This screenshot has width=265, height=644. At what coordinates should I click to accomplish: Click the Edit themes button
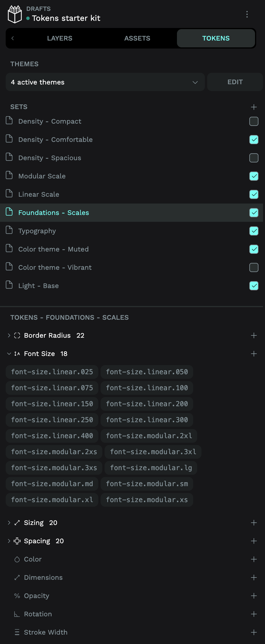(235, 82)
